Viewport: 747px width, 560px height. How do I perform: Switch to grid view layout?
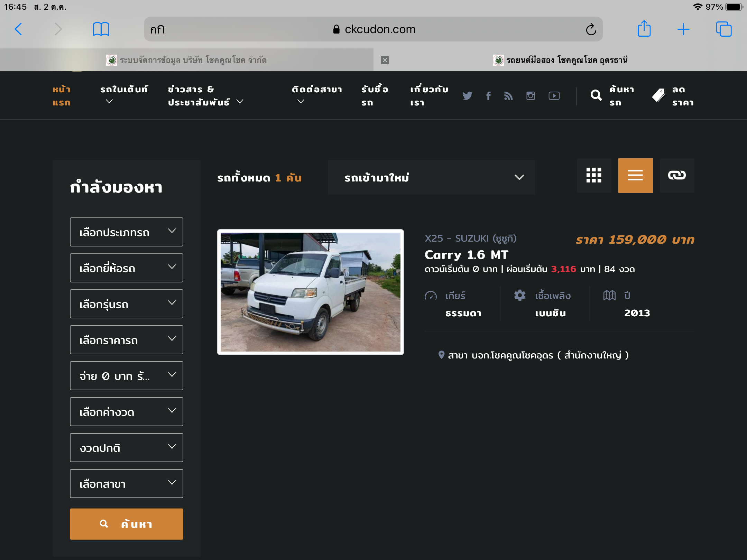[x=594, y=176]
